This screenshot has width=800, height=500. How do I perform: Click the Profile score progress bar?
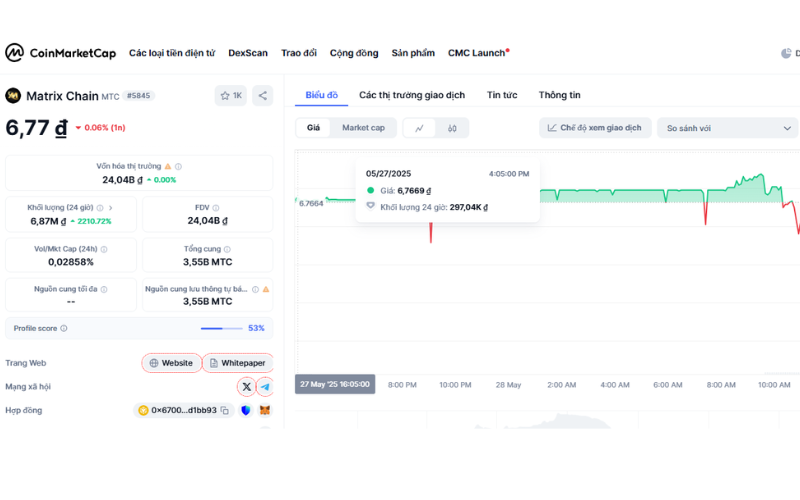(221, 329)
